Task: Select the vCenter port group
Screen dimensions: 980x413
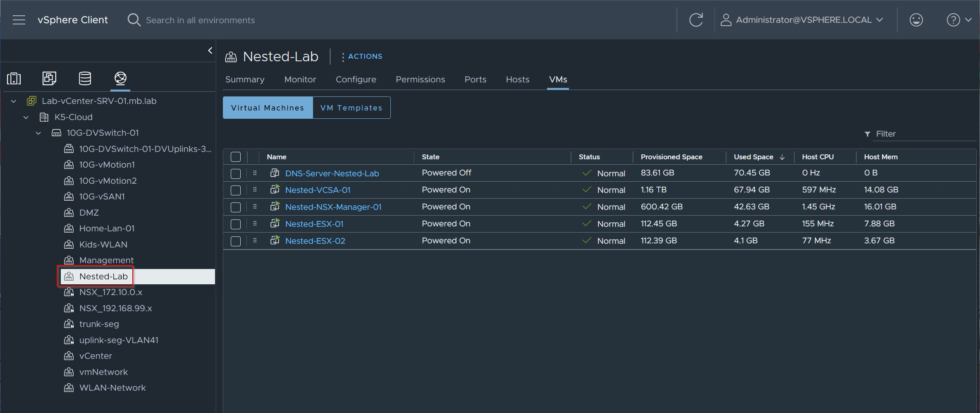Action: [x=95, y=356]
